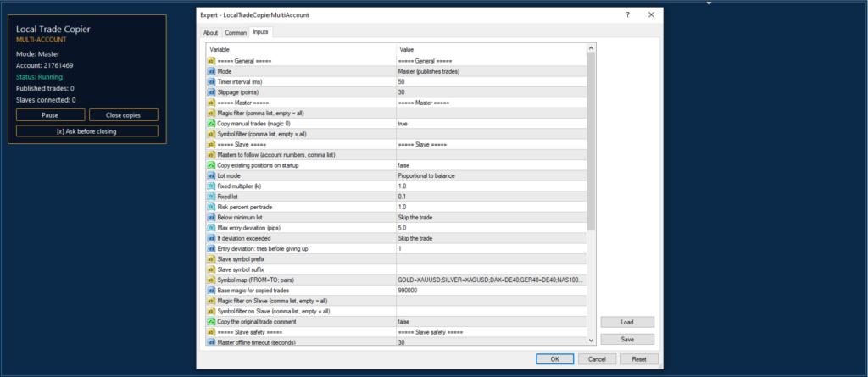Click the icon beside Risk percent per trade
Viewport: 868px width, 377px height.
point(211,207)
